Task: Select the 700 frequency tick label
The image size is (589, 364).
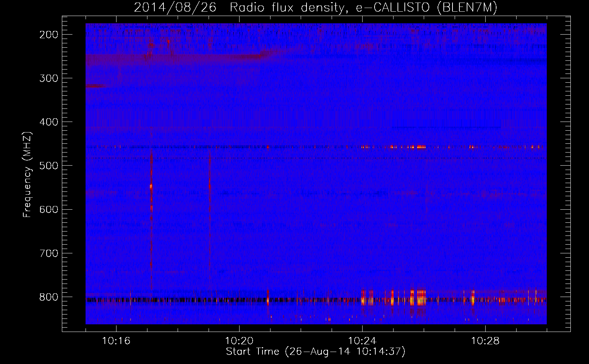Action: click(x=48, y=253)
